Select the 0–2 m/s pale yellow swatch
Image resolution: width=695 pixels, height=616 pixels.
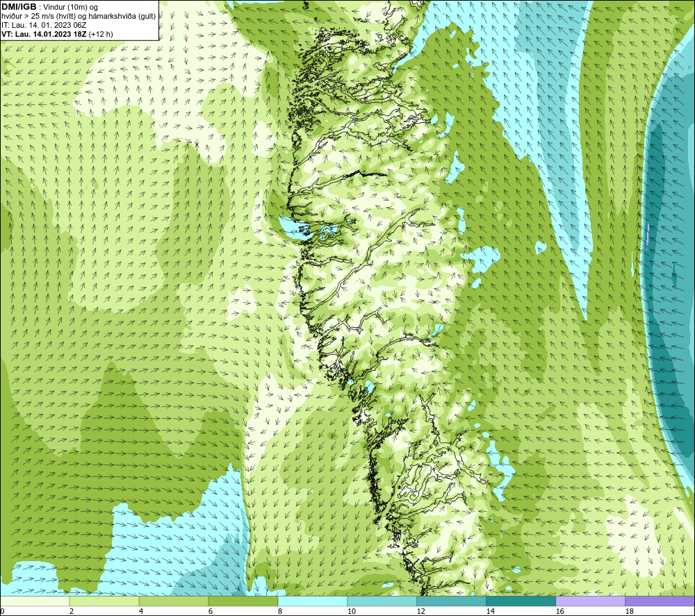pyautogui.click(x=35, y=601)
